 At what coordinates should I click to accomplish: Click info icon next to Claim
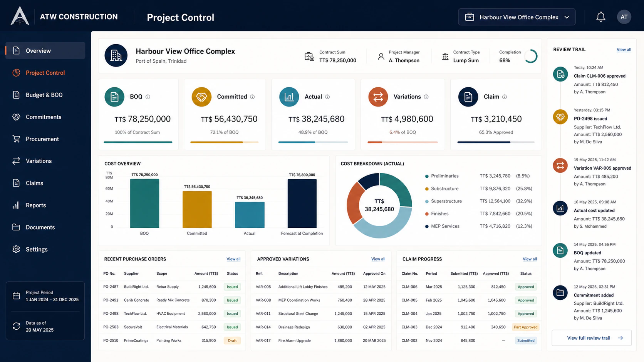point(505,97)
